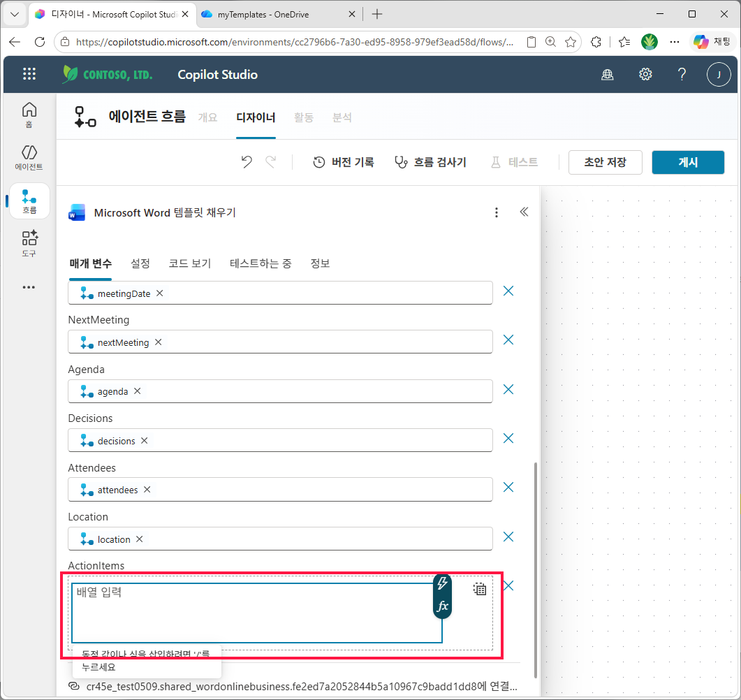This screenshot has width=741, height=700.
Task: Clear the ActionItems parameter row
Action: [508, 585]
